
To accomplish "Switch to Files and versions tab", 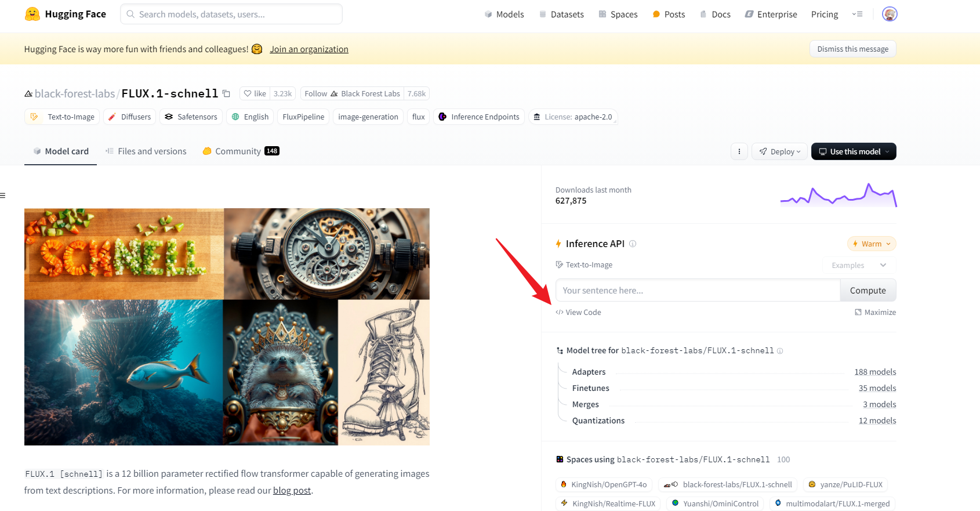I will click(146, 151).
